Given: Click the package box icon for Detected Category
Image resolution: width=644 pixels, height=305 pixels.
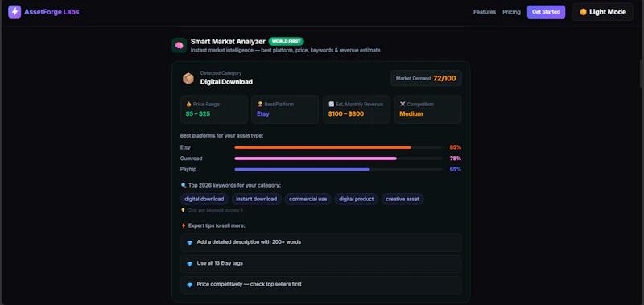Looking at the screenshot, I should pyautogui.click(x=188, y=78).
